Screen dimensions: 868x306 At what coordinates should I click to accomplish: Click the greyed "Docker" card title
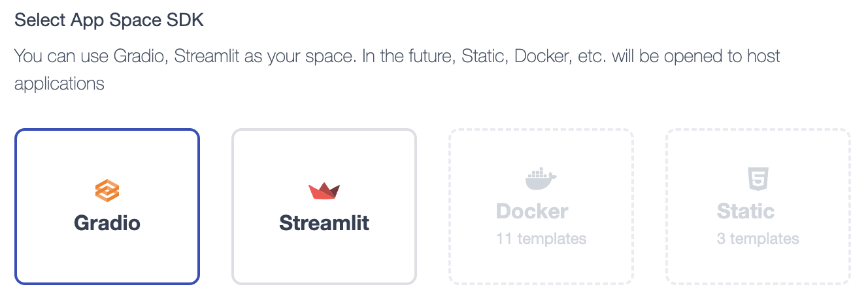coord(532,211)
